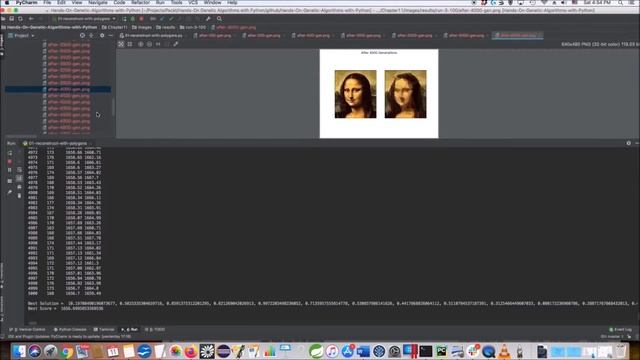Click the green debug bug icon
This screenshot has width=640, height=360.
pyautogui.click(x=133, y=19)
